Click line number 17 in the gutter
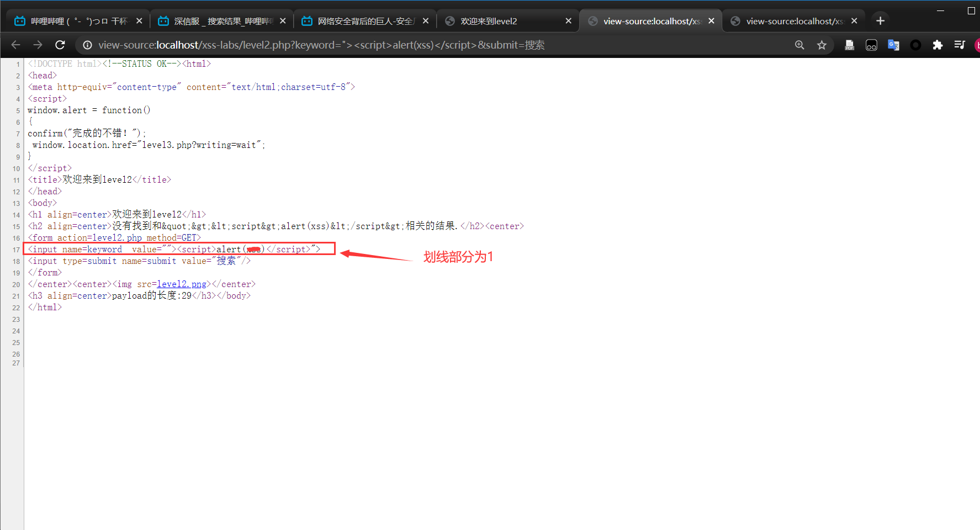 (x=16, y=250)
